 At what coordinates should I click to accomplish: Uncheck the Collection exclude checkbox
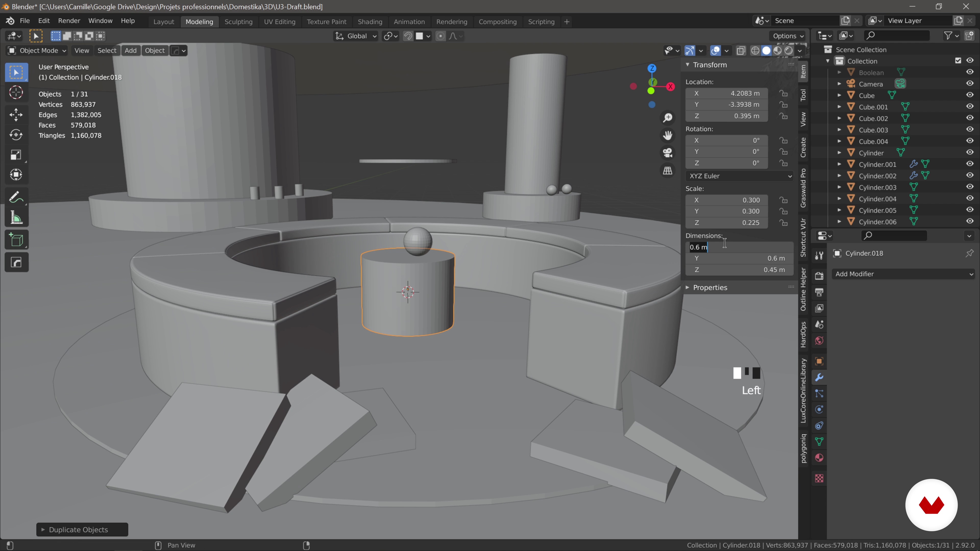(958, 61)
